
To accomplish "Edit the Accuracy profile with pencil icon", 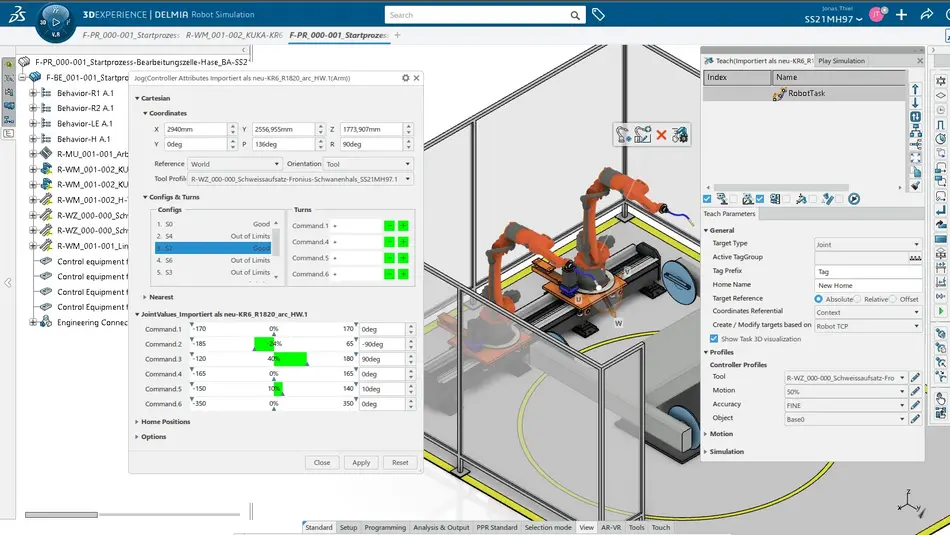I will click(915, 405).
